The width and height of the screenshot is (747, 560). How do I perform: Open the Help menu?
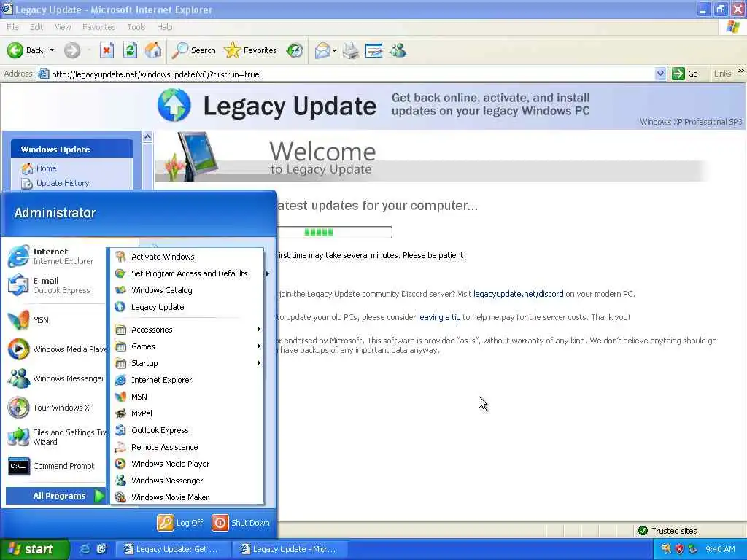164,27
